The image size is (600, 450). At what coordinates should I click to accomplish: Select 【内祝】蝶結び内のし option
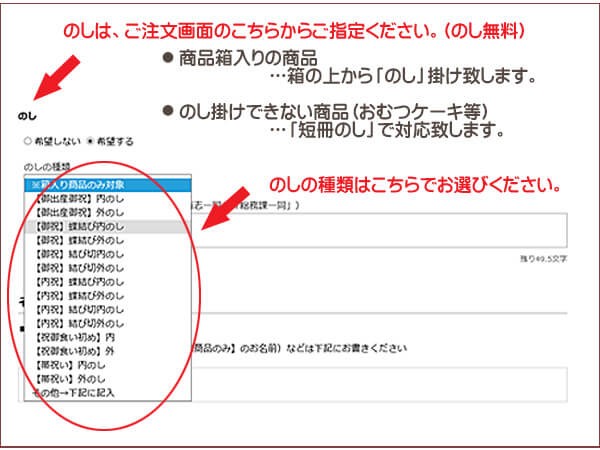coord(80,282)
